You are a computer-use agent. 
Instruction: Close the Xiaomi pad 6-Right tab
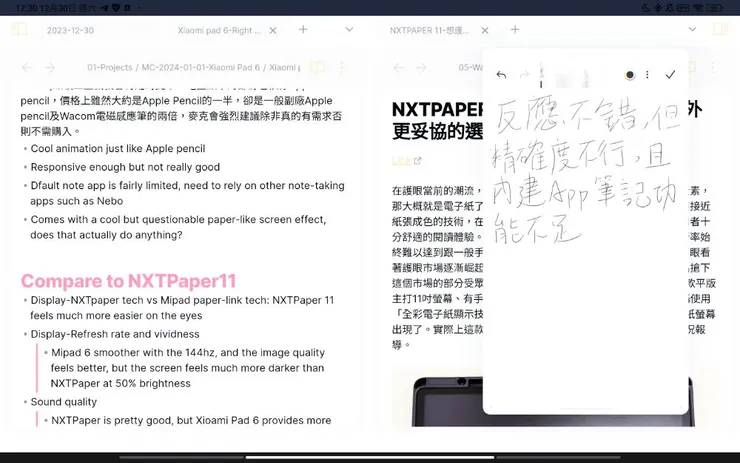[273, 30]
